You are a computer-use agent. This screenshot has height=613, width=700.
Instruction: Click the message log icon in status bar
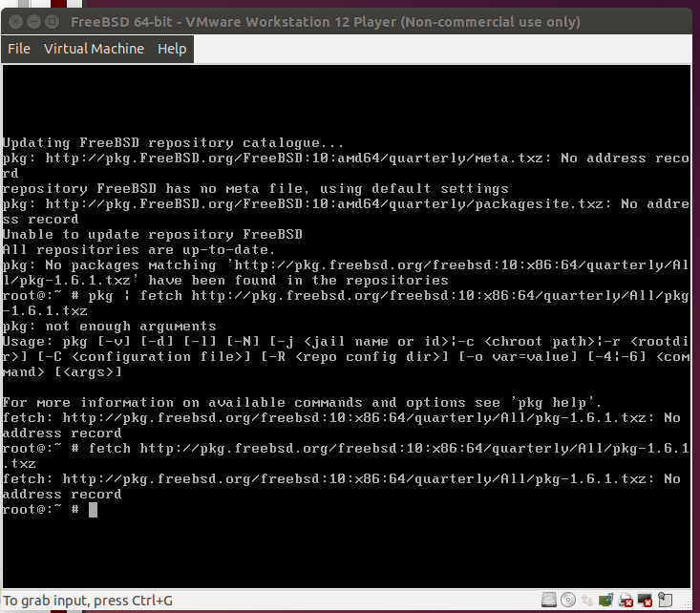pos(665,600)
